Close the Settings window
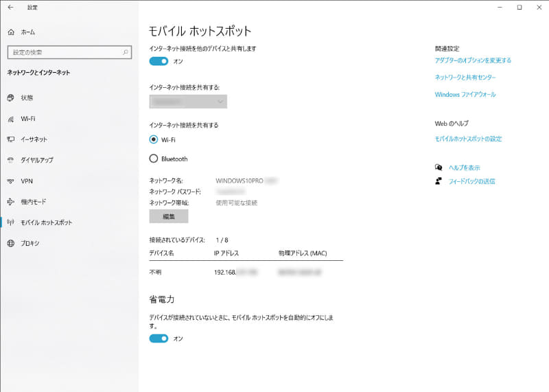Viewport: 549px width, 392px height. pos(539,8)
